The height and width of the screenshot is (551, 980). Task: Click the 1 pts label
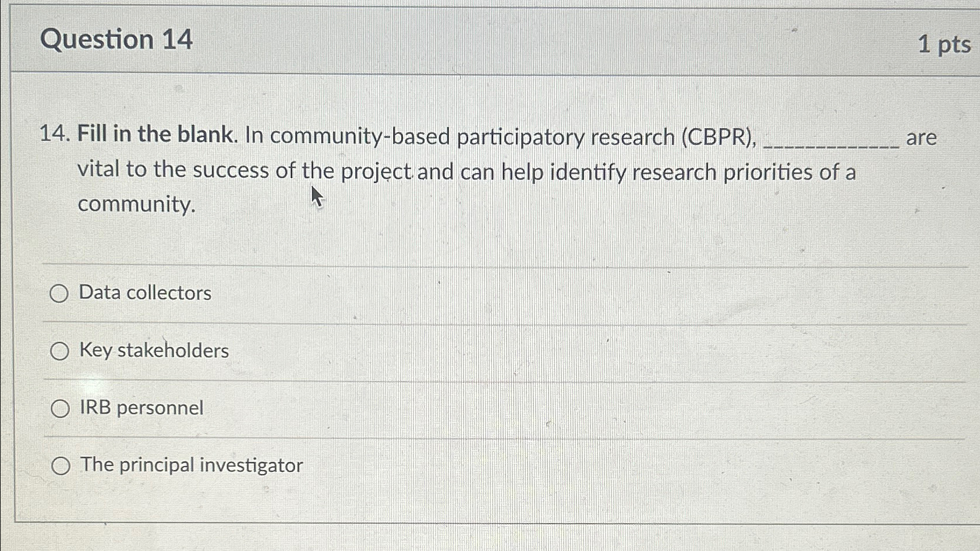point(944,44)
